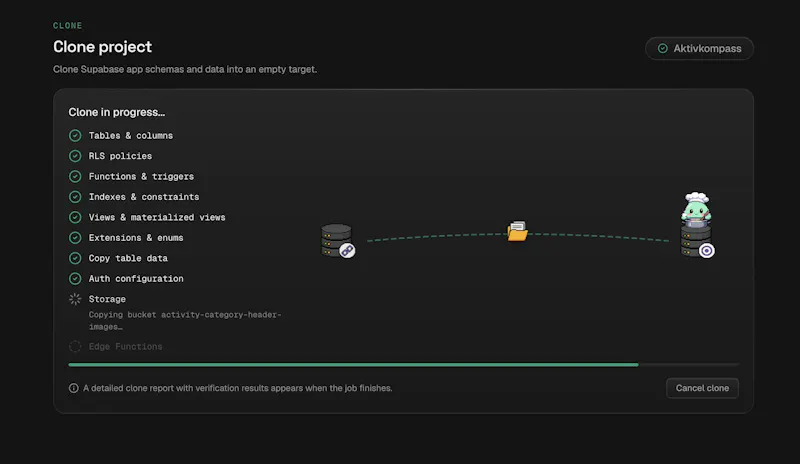The height and width of the screenshot is (464, 800).
Task: Click the moving folder icon on the dashed line
Action: (x=517, y=231)
